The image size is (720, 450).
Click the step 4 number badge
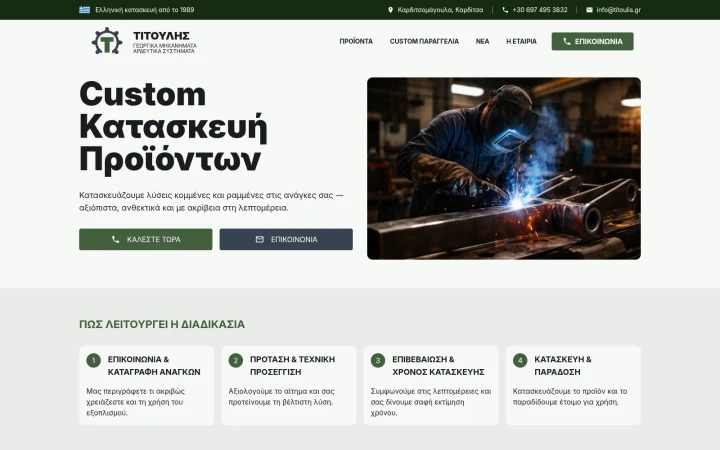520,360
